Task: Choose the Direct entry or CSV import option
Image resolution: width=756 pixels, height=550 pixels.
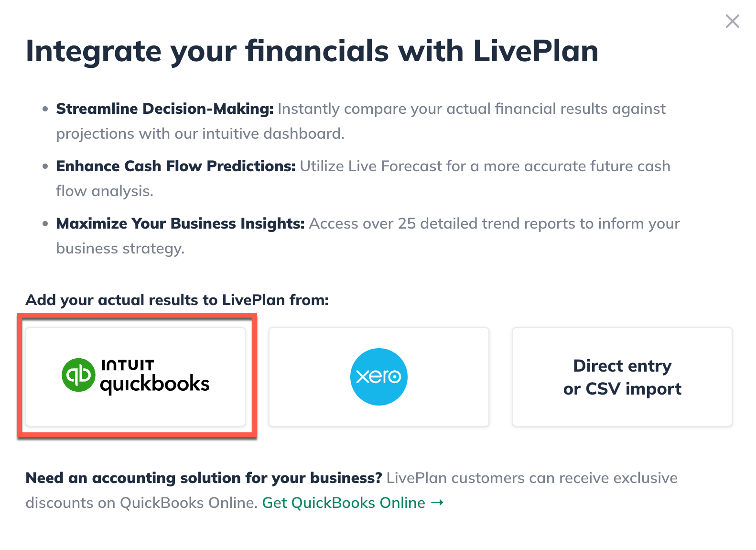Action: 622,376
